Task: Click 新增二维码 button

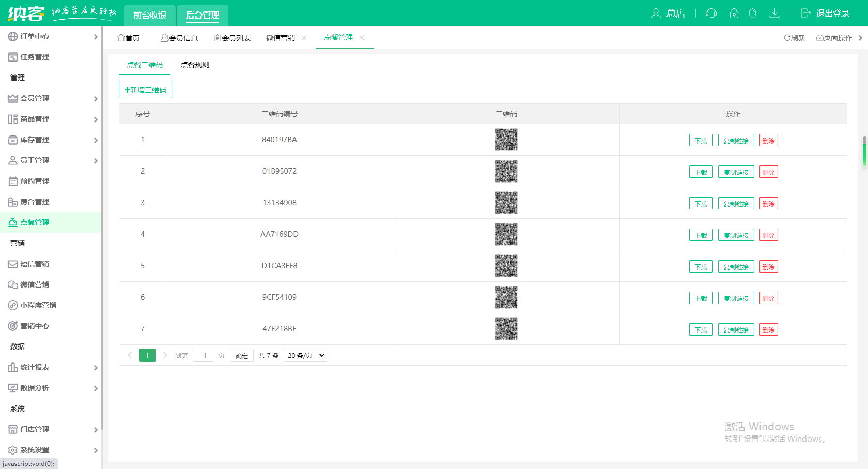Action: point(145,89)
